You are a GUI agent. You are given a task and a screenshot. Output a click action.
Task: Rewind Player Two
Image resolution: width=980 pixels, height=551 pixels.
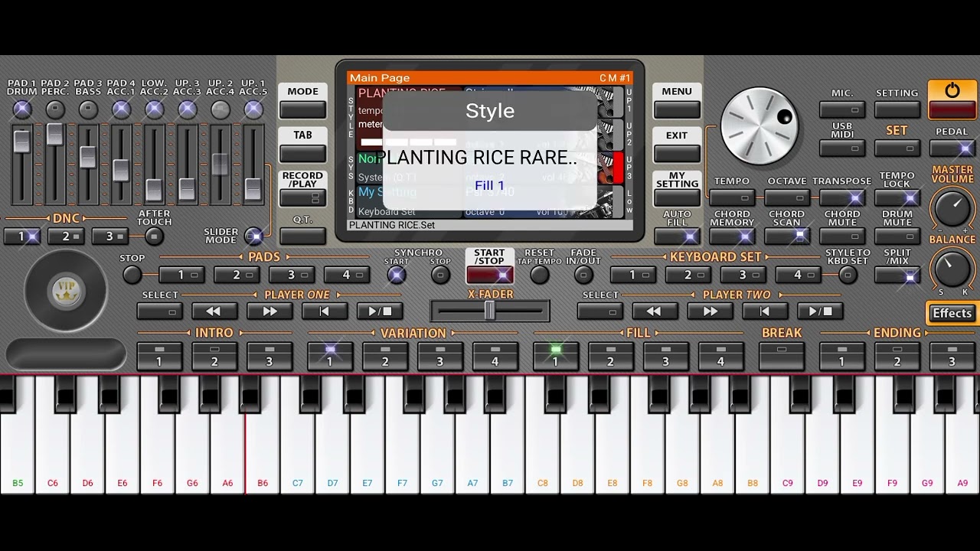click(655, 311)
